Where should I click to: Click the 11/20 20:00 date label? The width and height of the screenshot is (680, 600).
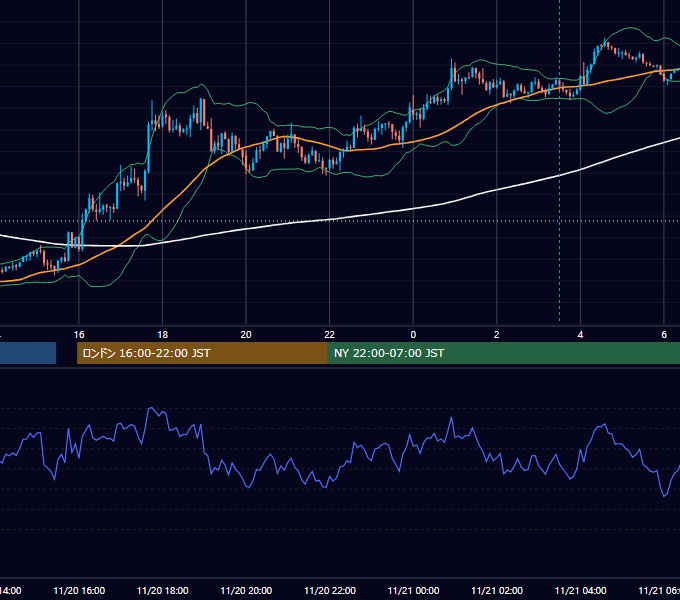(246, 590)
